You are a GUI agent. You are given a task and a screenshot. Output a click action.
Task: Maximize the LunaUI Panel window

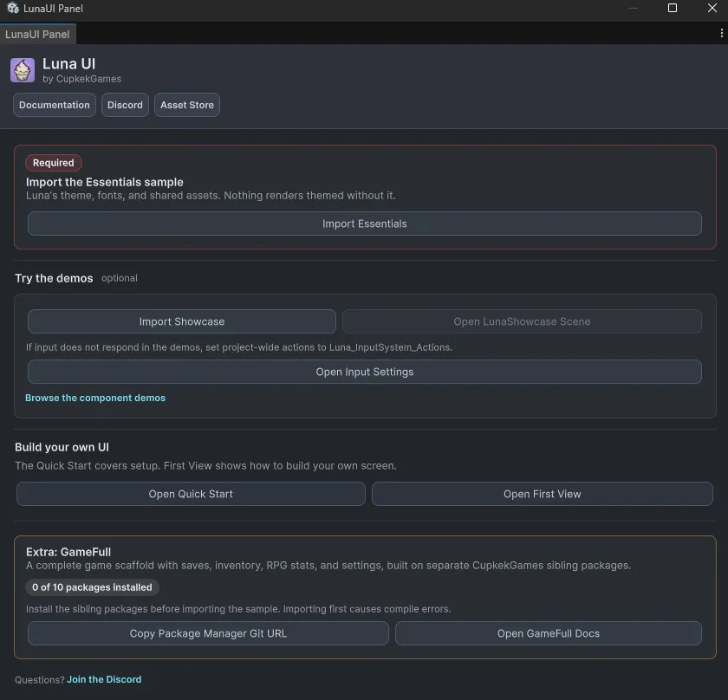pyautogui.click(x=672, y=8)
